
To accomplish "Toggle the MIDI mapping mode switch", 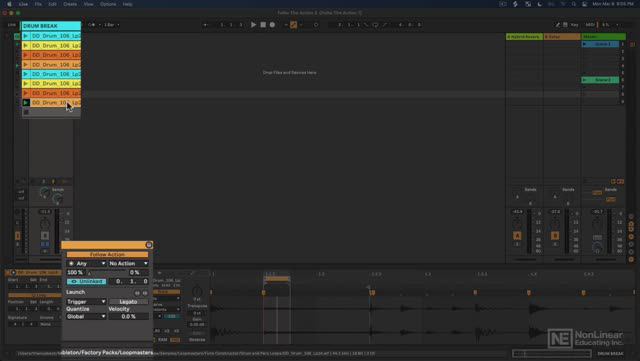I will [x=590, y=25].
